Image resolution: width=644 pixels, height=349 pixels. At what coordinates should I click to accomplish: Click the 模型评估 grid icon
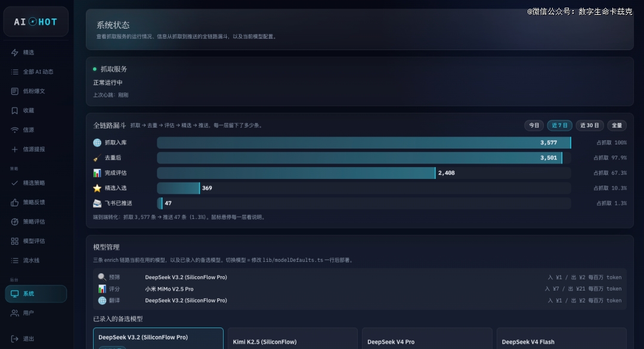point(15,241)
